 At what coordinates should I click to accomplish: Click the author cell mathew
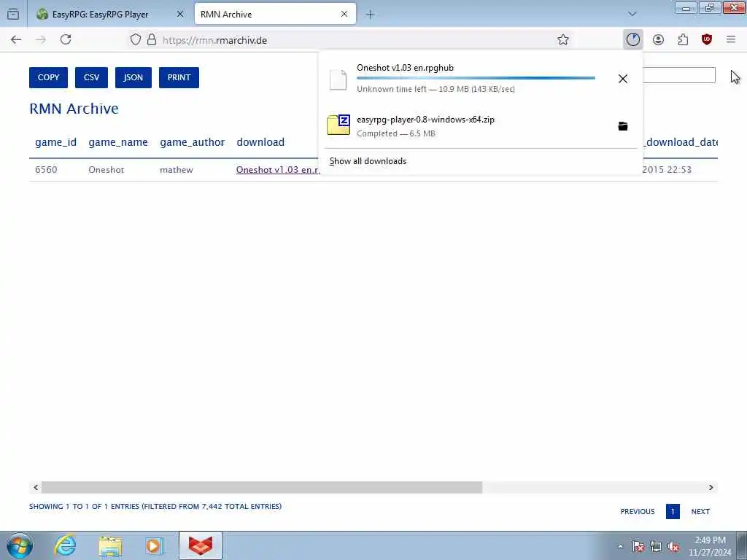(x=177, y=169)
